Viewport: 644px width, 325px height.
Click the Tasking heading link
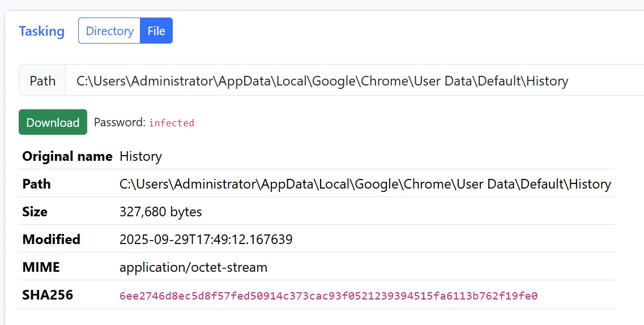41,31
